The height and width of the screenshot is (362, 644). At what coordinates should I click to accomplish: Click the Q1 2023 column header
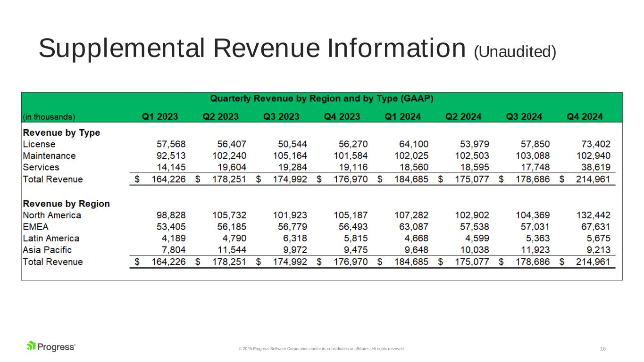pos(160,116)
